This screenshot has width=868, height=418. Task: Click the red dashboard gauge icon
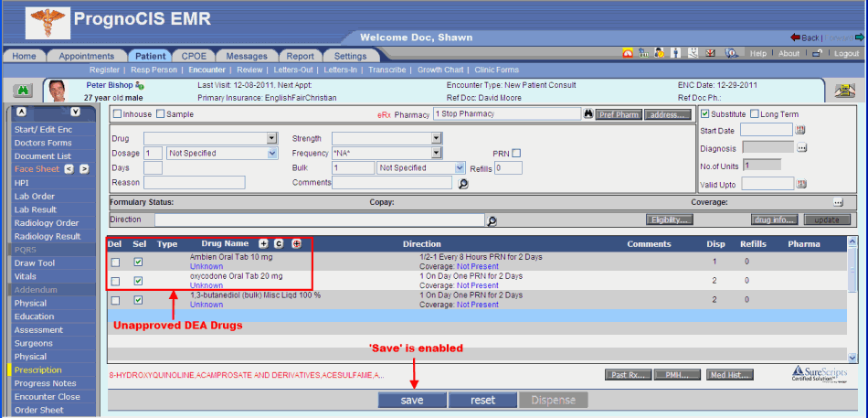point(627,53)
